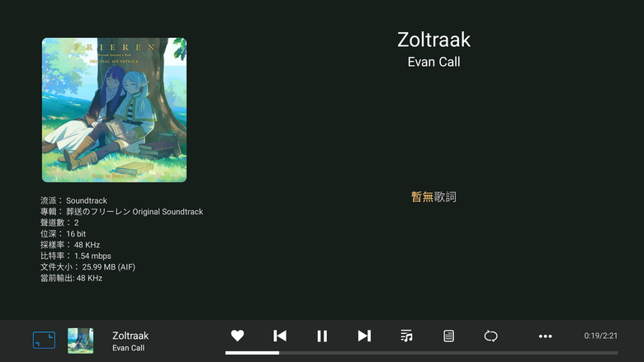Select the 專輯 album name line

[121, 212]
